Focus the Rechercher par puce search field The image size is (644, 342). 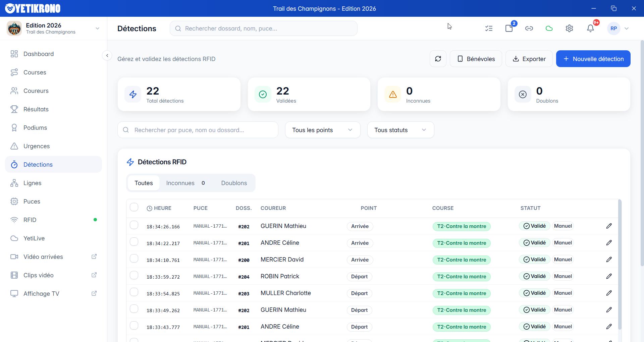pos(198,130)
